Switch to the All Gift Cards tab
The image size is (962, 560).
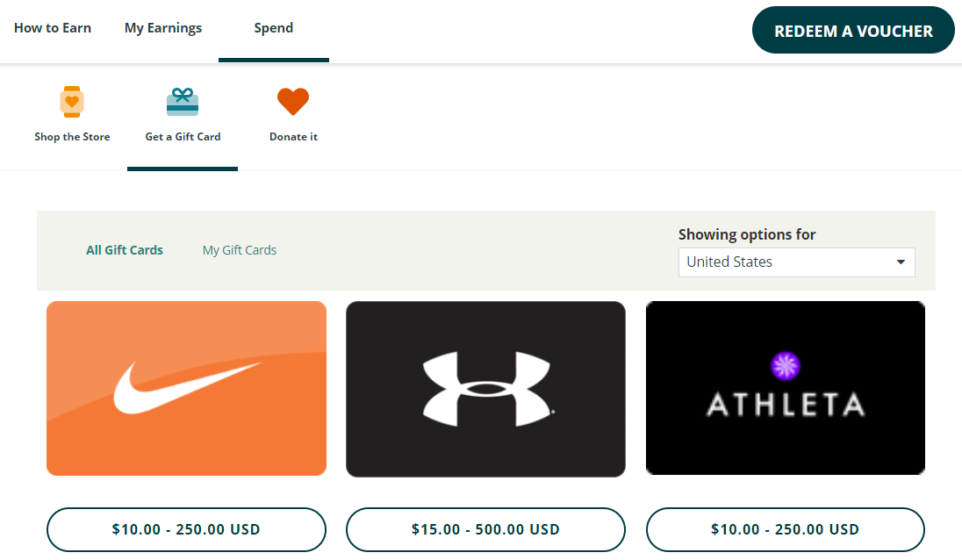[124, 250]
